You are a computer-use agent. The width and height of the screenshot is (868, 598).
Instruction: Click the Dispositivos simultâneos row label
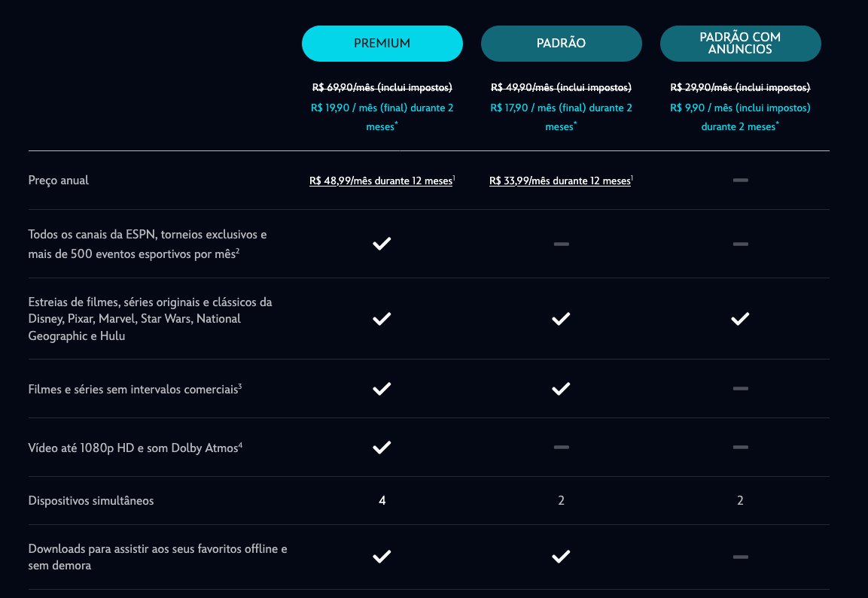click(91, 501)
